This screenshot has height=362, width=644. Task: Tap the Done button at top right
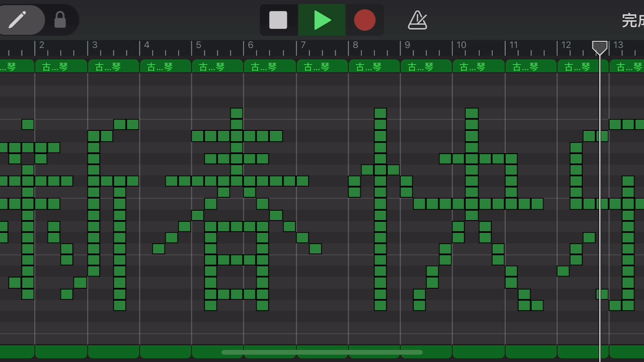pyautogui.click(x=633, y=20)
